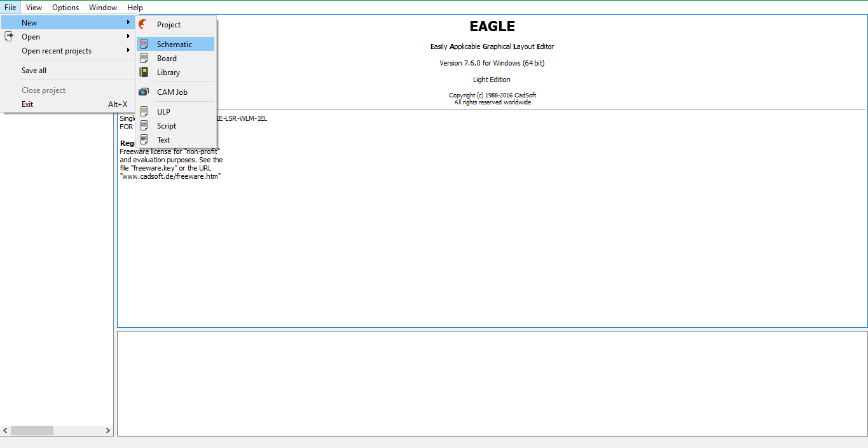Open the Help menu

pos(135,8)
